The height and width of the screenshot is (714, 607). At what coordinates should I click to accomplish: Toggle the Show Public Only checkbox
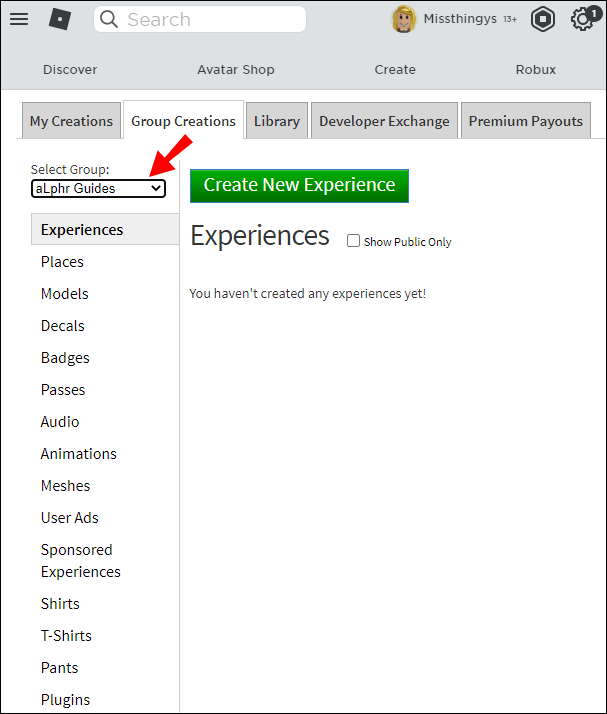click(x=353, y=241)
